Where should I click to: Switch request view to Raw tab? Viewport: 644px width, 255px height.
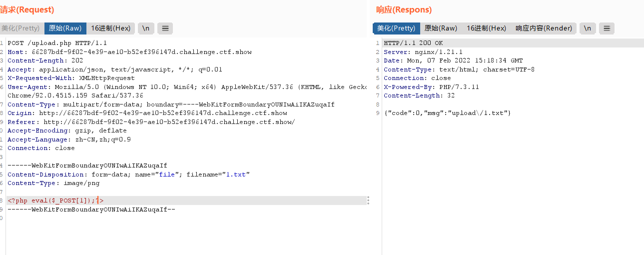point(65,28)
